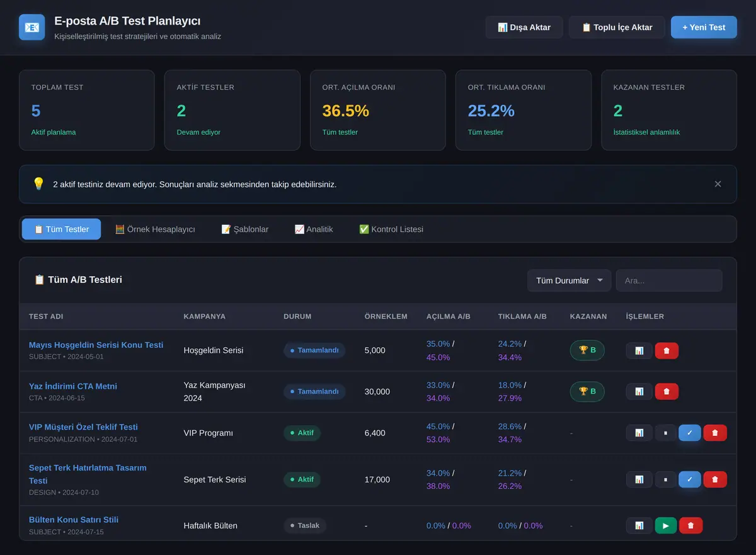Go to the Analitik tab
The width and height of the screenshot is (756, 555).
pos(314,229)
